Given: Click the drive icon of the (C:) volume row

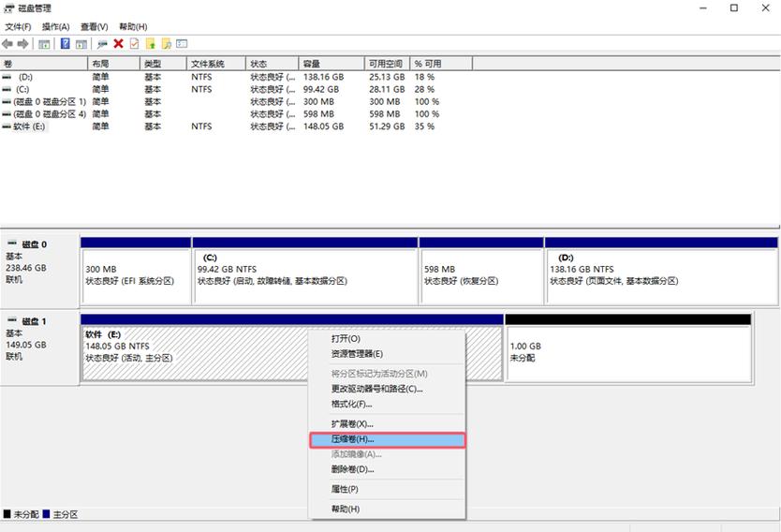Looking at the screenshot, I should click(7, 90).
